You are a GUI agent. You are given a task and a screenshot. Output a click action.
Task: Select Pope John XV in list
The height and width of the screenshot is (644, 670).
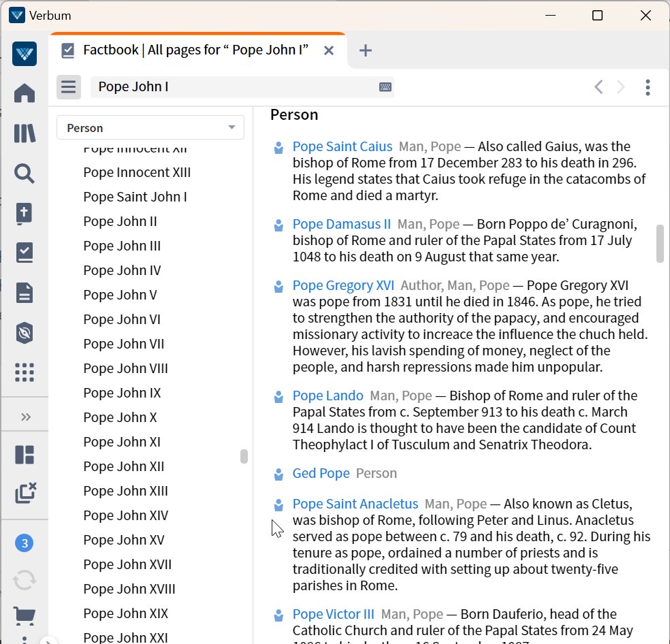pos(123,540)
